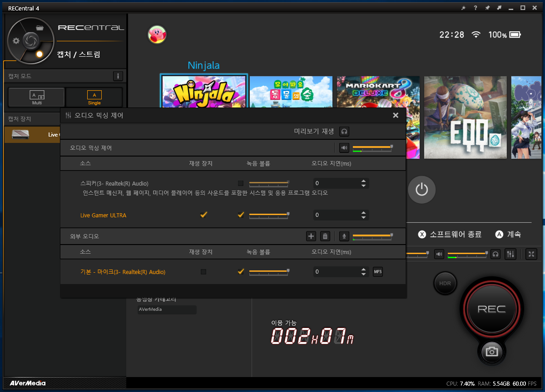545x392 pixels.
Task: Click the MP3 icon beside the microphone row
Action: coord(377,272)
